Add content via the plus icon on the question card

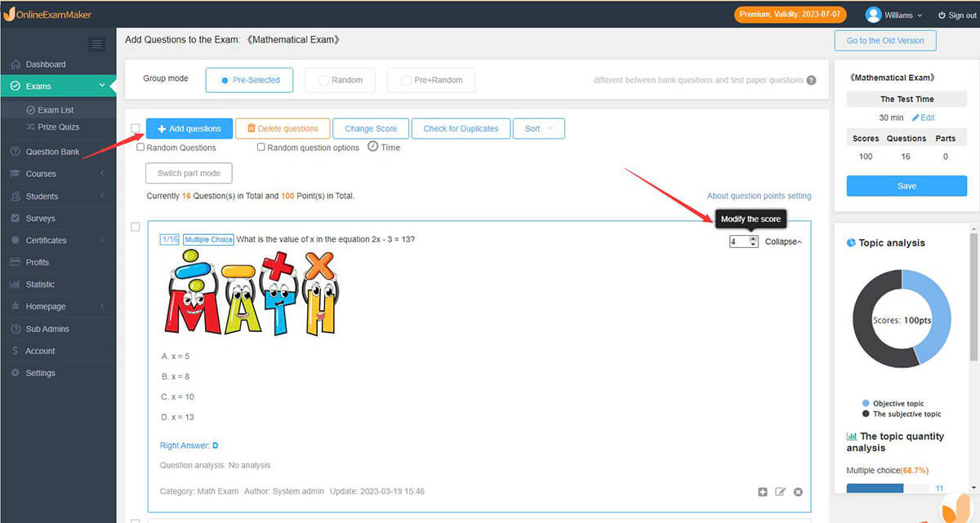762,491
